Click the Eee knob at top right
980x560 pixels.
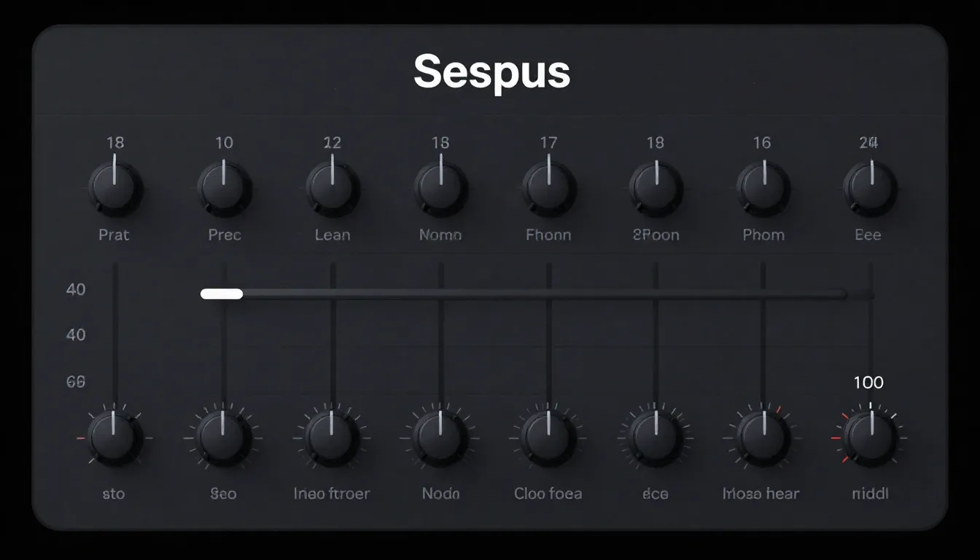(x=870, y=187)
